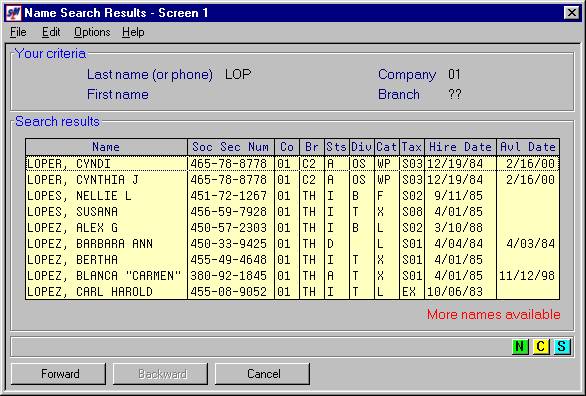Click the Cat column header

387,147
